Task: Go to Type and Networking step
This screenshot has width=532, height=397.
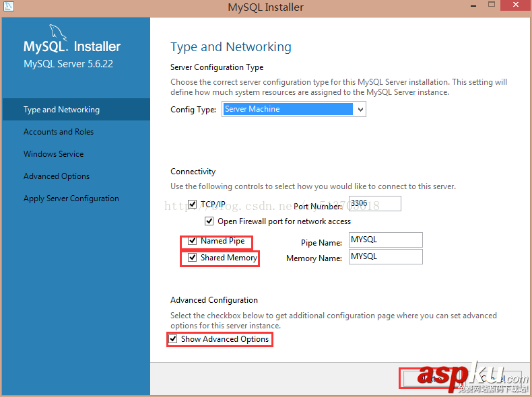Action: tap(76, 110)
